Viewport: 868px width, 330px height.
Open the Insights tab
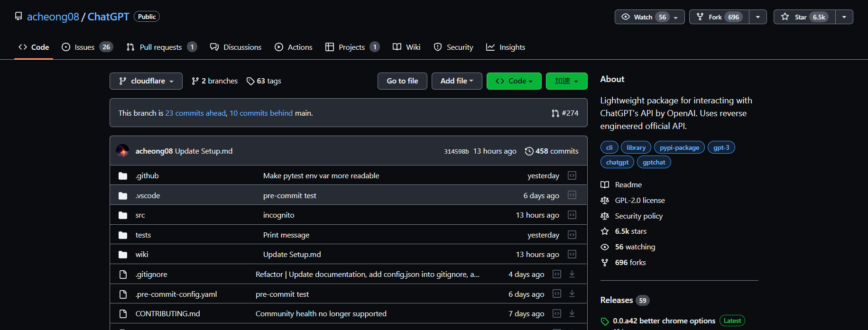[x=506, y=47]
